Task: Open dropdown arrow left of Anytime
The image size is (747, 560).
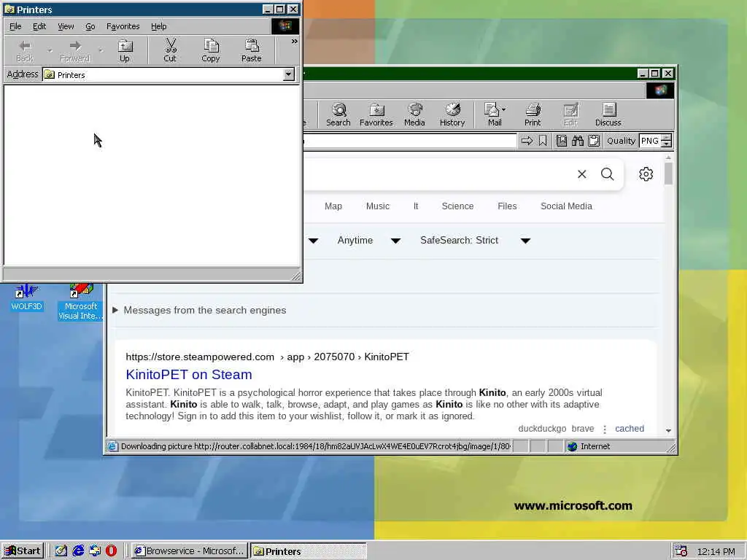Action: click(313, 241)
